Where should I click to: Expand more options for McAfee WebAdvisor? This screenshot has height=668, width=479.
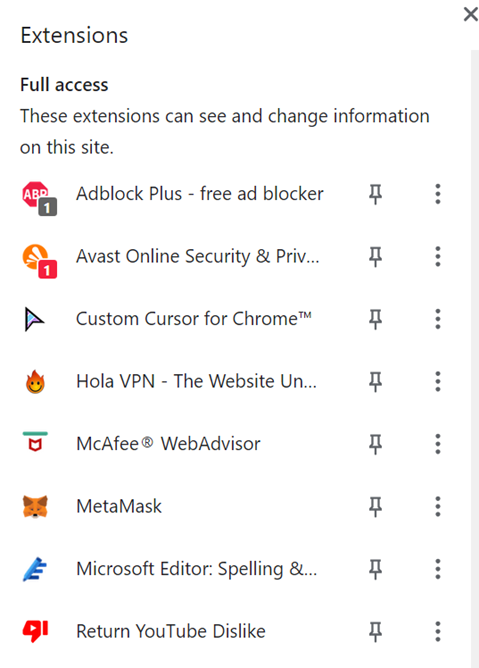click(x=438, y=444)
